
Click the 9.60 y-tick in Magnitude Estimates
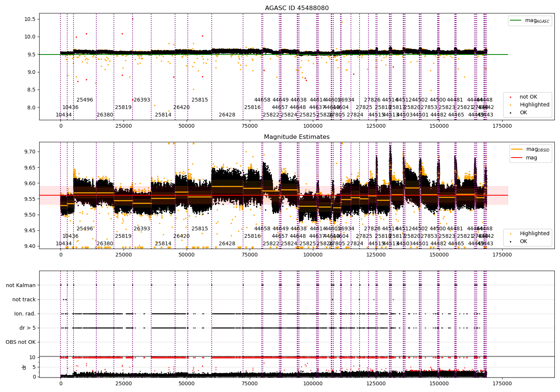tap(30, 183)
